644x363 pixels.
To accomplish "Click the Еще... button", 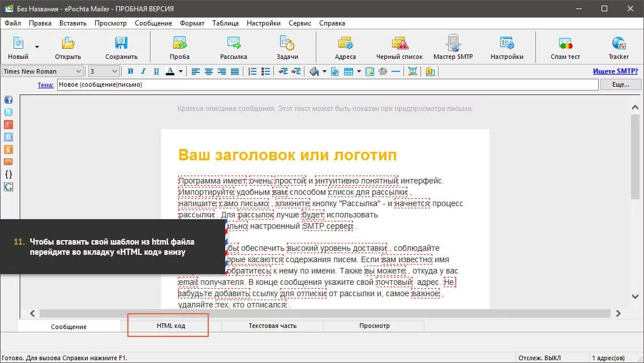I will 621,84.
